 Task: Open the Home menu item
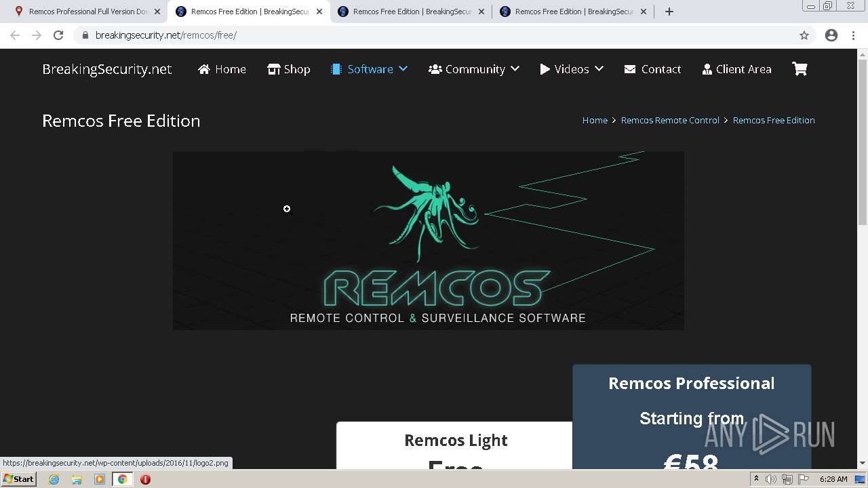coord(222,69)
